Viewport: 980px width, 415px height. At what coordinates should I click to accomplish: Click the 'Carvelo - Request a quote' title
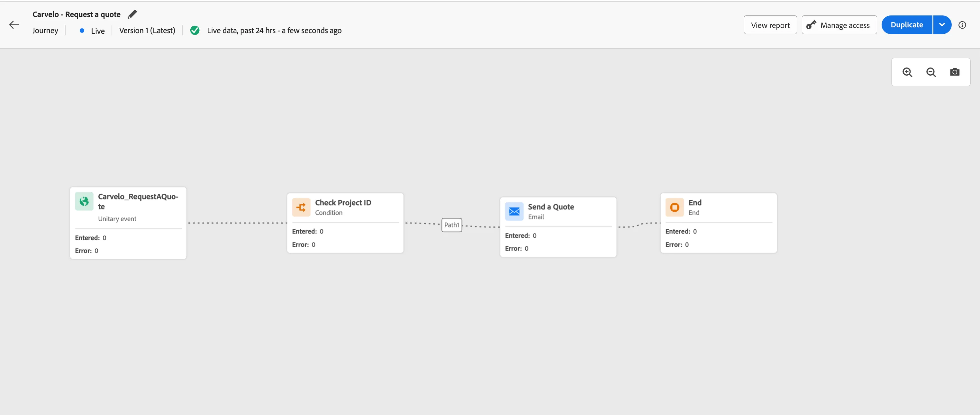[x=77, y=14]
